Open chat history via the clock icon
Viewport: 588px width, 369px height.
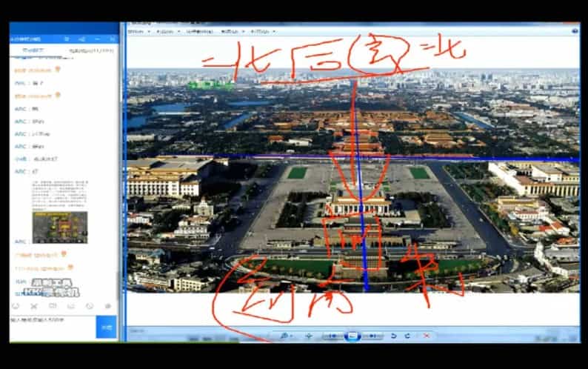[x=90, y=306]
